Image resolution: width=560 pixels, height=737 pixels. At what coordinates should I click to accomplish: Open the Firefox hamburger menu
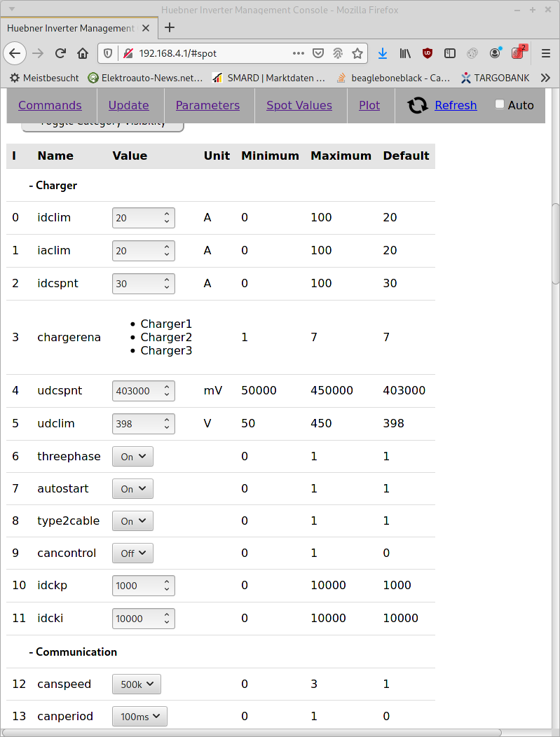(546, 53)
